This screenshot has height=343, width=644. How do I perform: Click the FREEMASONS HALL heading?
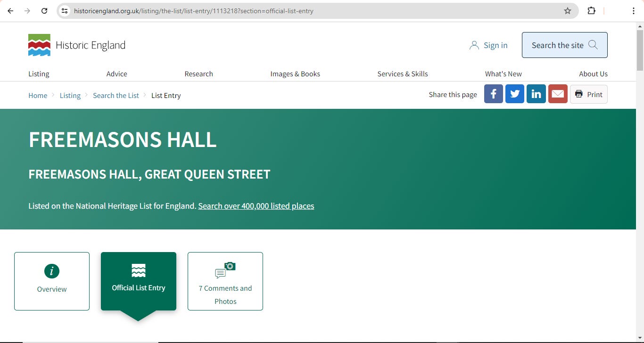tap(123, 140)
